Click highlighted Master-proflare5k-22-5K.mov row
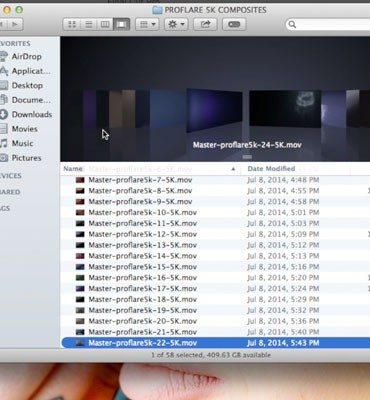Screen dimensions: 370x400 215,343
